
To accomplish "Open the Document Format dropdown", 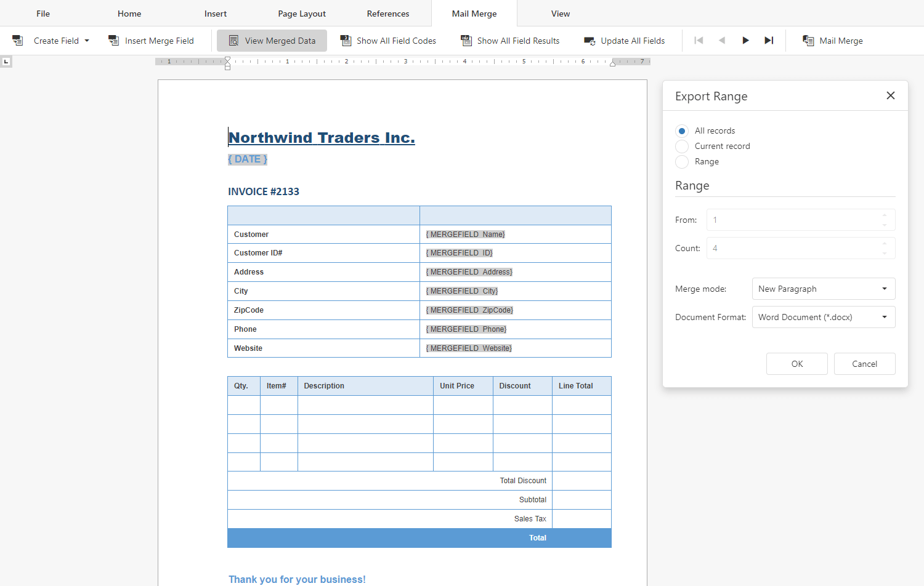I will pyautogui.click(x=823, y=317).
